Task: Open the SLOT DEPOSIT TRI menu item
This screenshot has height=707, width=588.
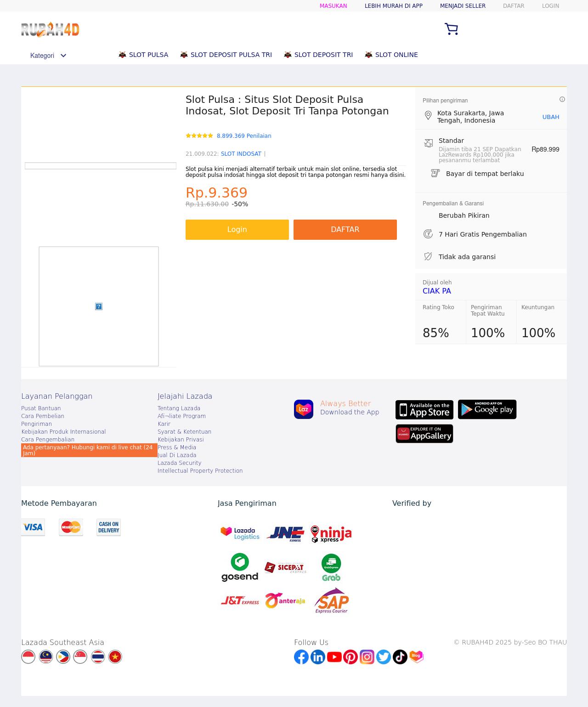Action: 318,55
